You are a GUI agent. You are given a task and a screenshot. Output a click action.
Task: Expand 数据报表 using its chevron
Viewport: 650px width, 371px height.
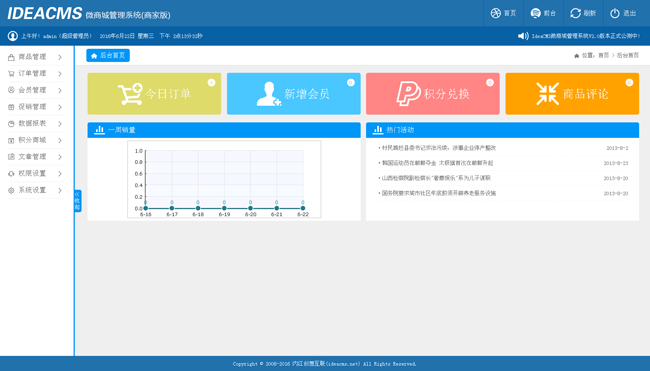[60, 124]
